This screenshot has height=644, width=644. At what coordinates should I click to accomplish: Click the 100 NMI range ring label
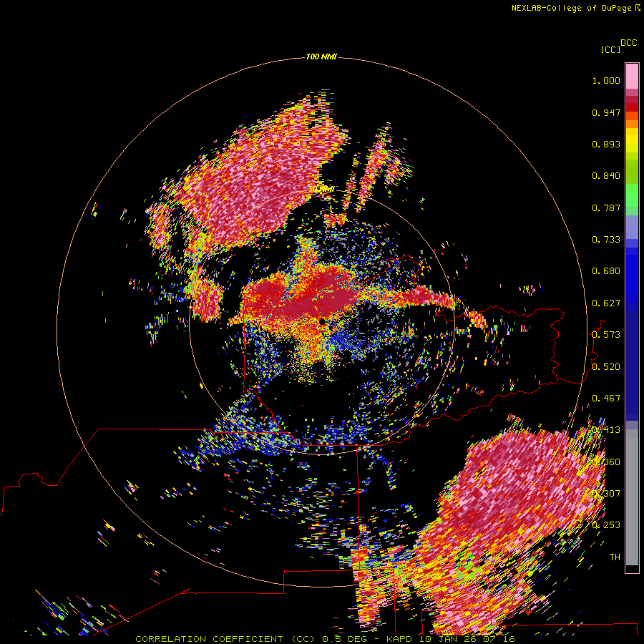click(x=321, y=57)
